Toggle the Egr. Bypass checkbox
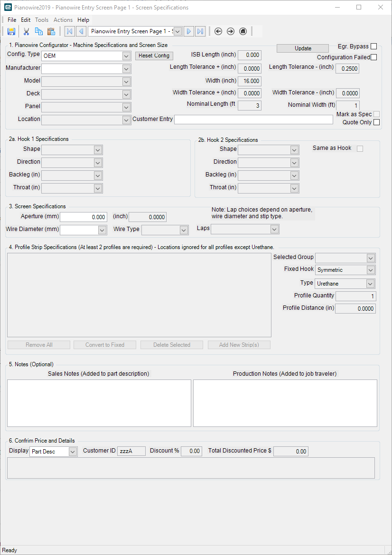 (373, 46)
